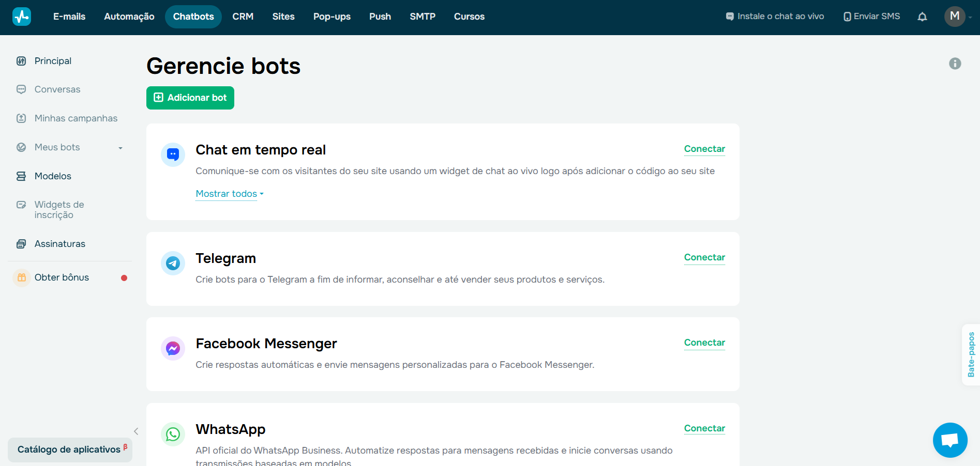The width and height of the screenshot is (980, 466).
Task: Expand the Mostrar todos dropdown
Action: (x=229, y=194)
